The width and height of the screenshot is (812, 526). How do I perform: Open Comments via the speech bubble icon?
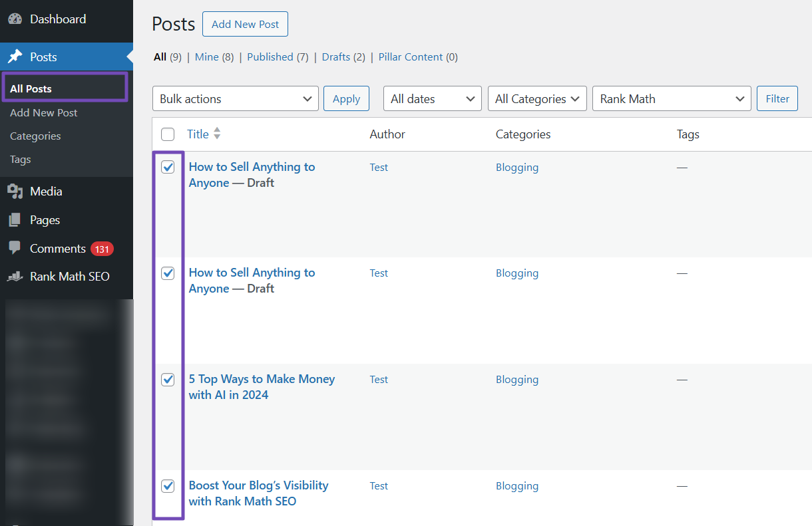15,248
